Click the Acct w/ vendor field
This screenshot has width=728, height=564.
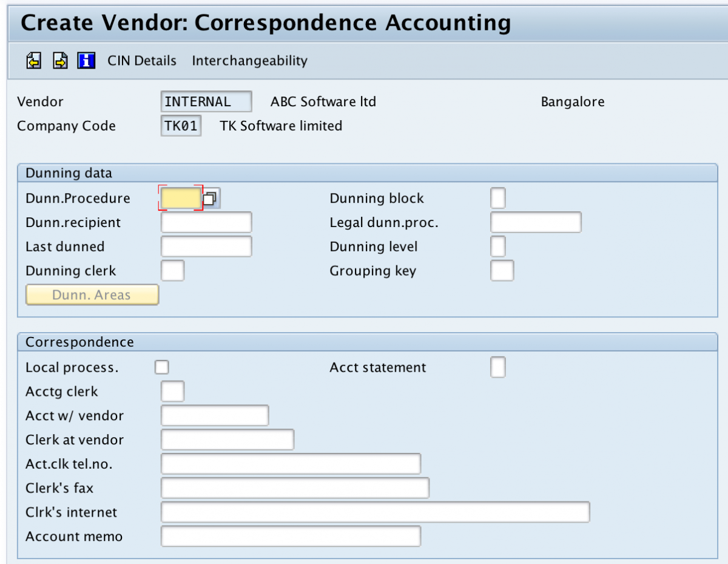click(215, 415)
